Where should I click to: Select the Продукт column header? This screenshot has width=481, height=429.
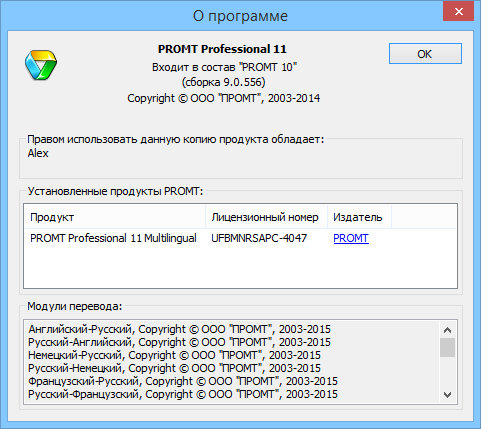(x=115, y=217)
